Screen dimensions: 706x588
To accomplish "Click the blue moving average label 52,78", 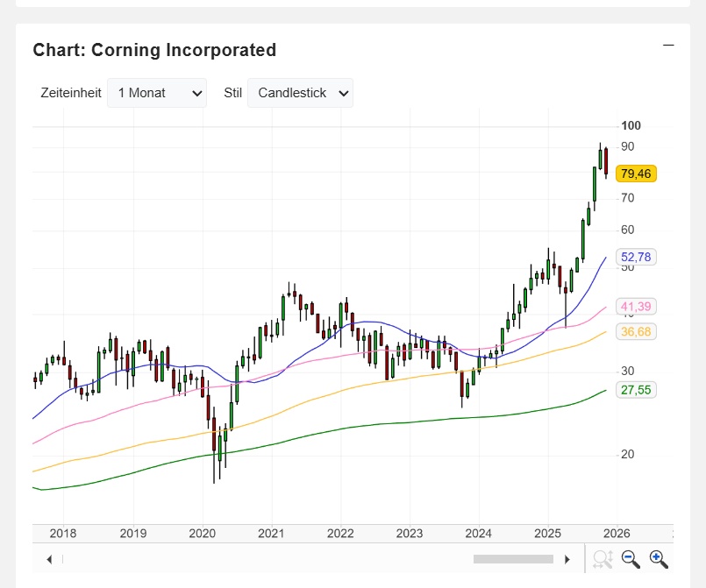I will click(637, 257).
